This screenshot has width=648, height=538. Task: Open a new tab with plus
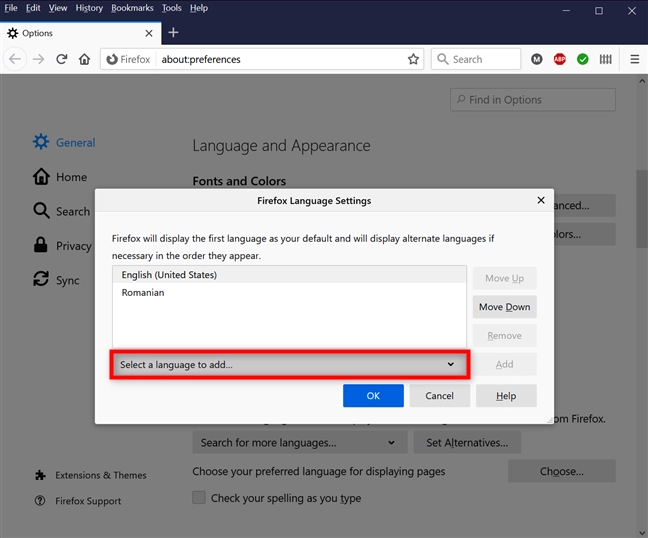173,32
